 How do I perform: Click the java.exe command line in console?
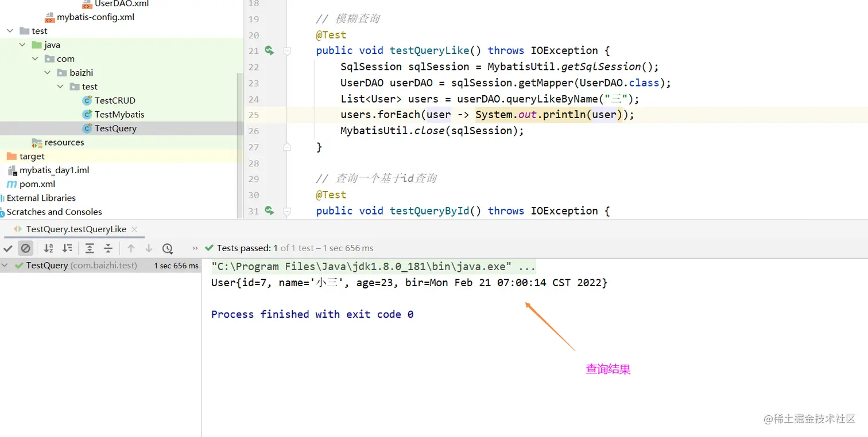coord(373,267)
